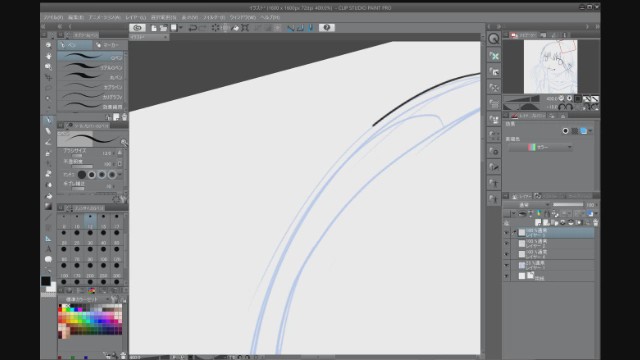
Task: Click the Save icon in command bar
Action: pyautogui.click(x=174, y=28)
